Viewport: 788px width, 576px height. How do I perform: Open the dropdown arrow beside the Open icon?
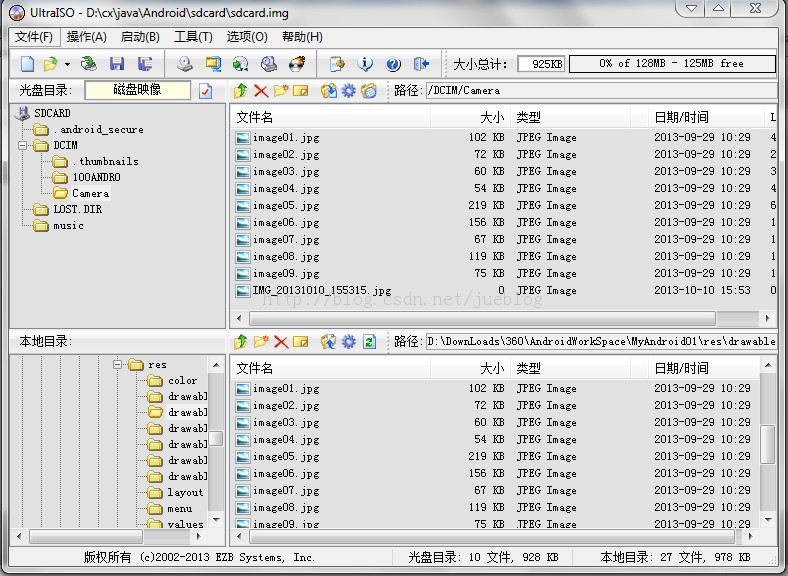coord(67,64)
